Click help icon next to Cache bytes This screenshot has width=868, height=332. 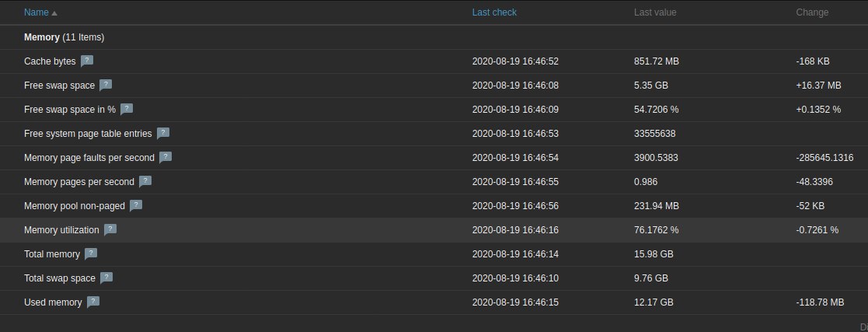pos(87,61)
